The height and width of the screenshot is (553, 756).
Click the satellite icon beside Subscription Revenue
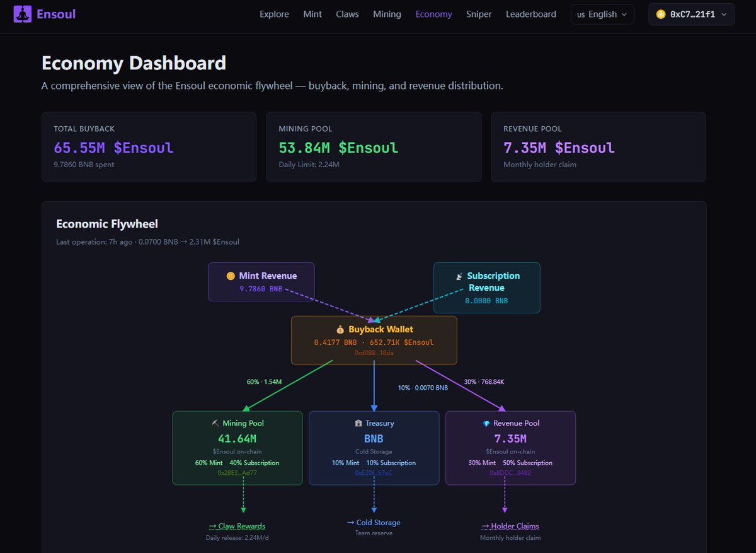pyautogui.click(x=459, y=276)
